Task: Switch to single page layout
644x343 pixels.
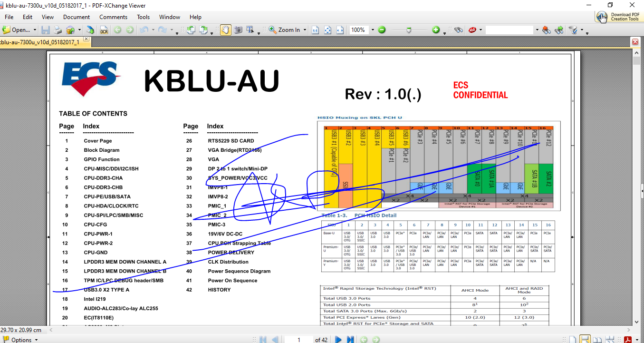Action: tap(573, 340)
